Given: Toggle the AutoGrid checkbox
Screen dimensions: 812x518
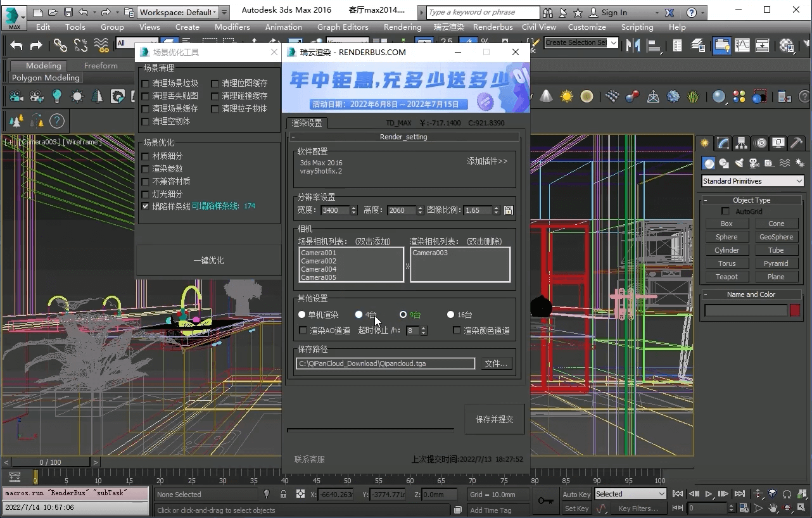Looking at the screenshot, I should pyautogui.click(x=726, y=212).
